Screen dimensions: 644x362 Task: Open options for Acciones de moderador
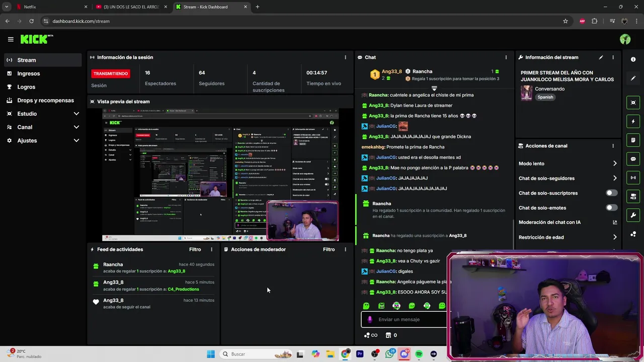tap(345, 249)
